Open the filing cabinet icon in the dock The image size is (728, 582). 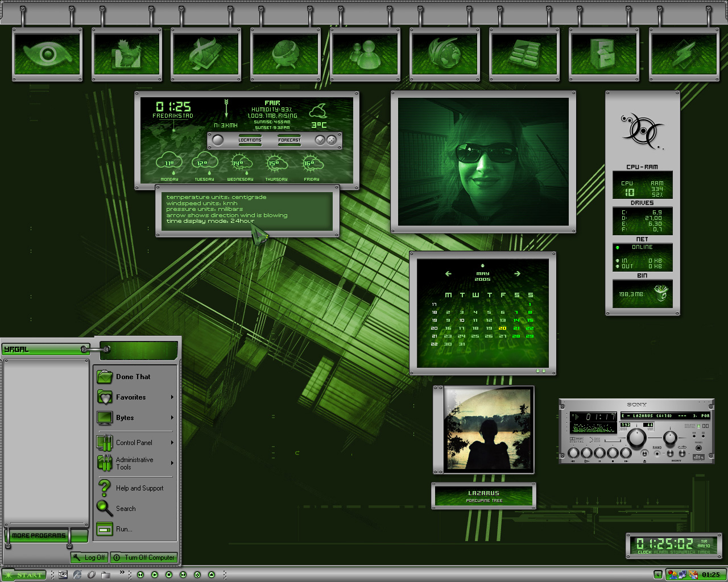coord(603,53)
